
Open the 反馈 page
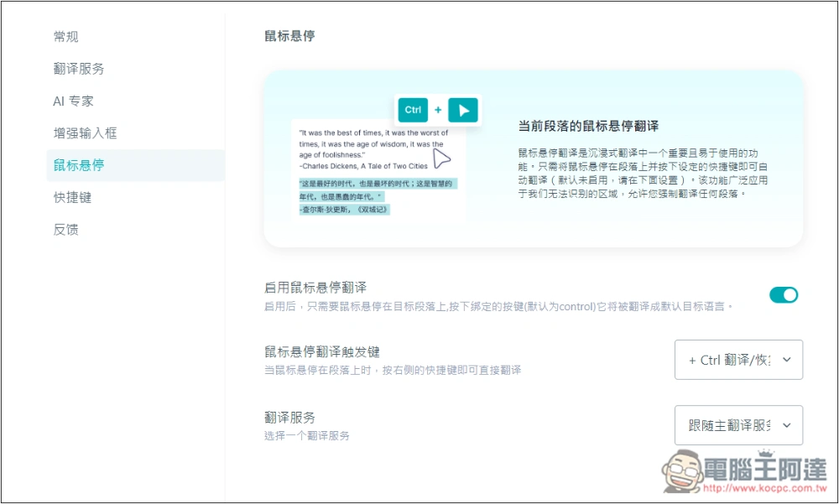click(x=66, y=229)
